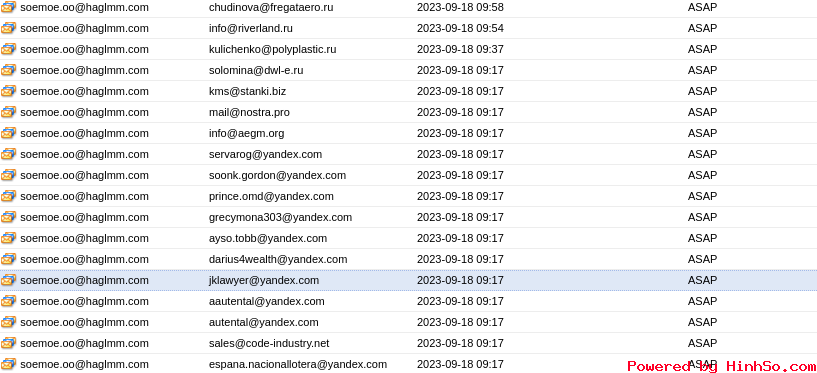The height and width of the screenshot is (373, 817).
Task: Click the envelope icon in prince.omd@yandex.com row
Action: (x=8, y=196)
